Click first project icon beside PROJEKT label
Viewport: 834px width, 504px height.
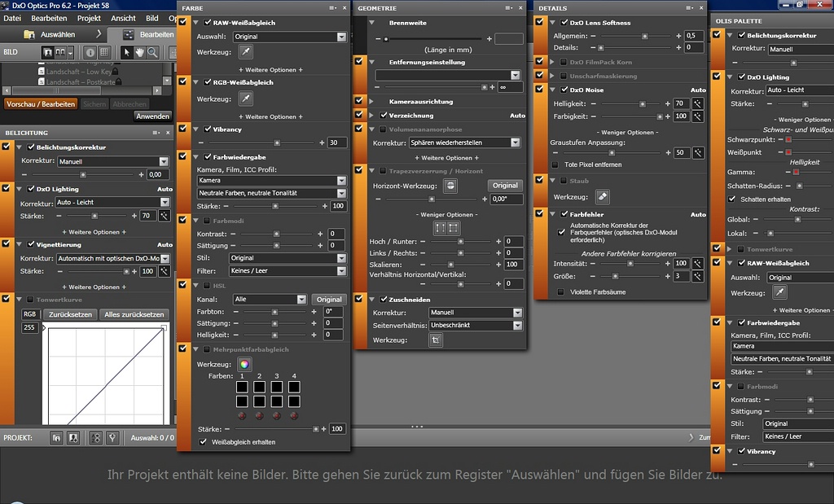[56, 437]
